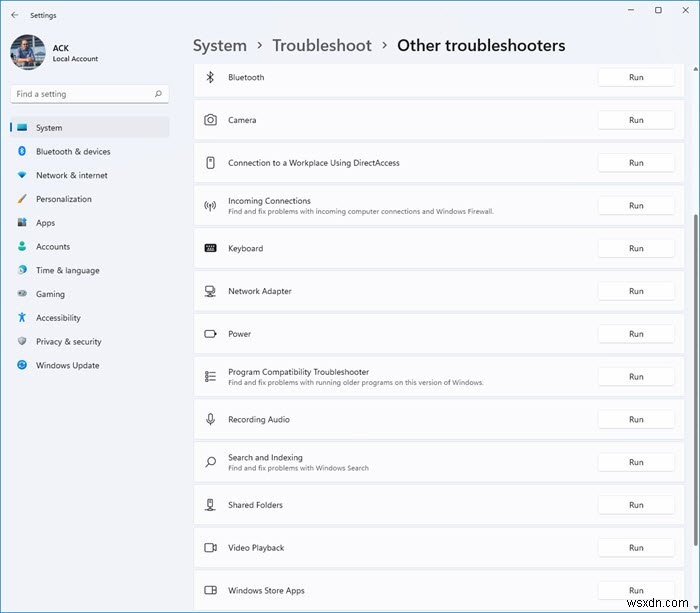Click the ACK profile picture

[28, 52]
